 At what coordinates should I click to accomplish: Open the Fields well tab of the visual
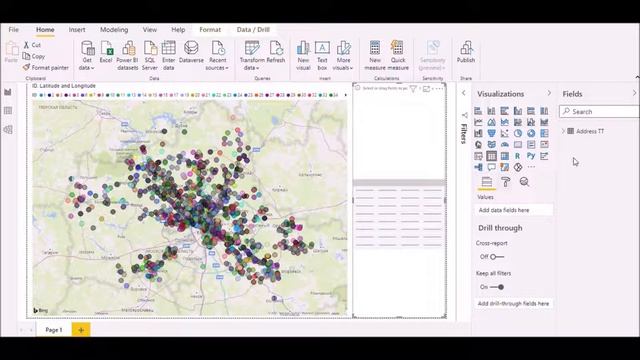tap(487, 182)
